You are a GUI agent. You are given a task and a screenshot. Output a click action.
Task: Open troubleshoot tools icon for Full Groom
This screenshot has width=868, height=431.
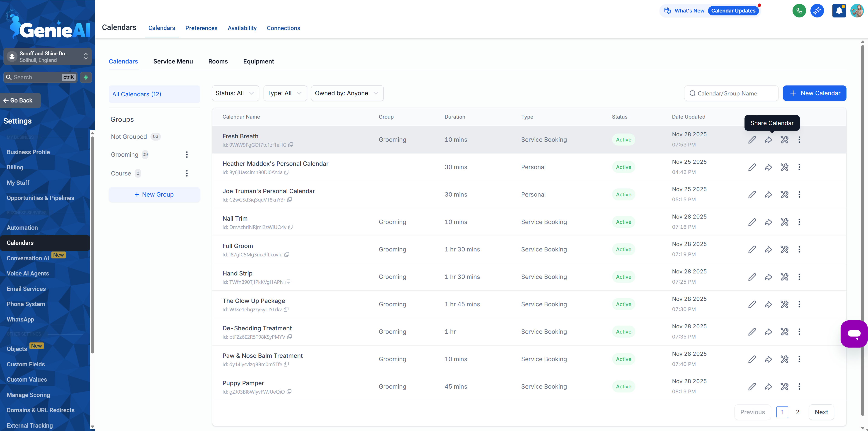(x=784, y=249)
